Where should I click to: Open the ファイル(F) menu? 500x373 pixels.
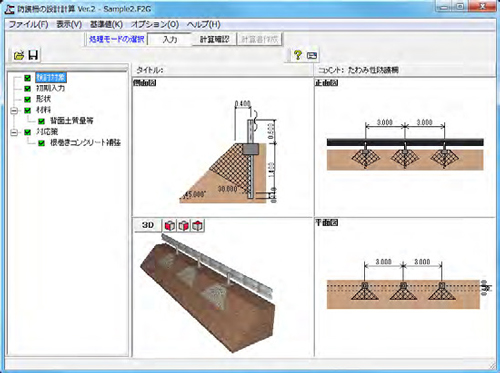(x=29, y=24)
